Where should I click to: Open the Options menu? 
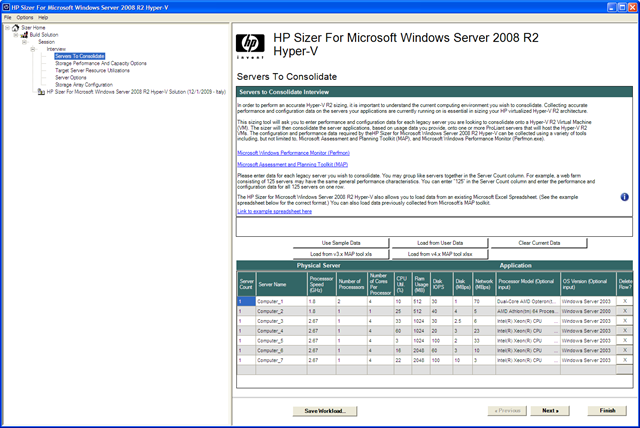(x=24, y=17)
